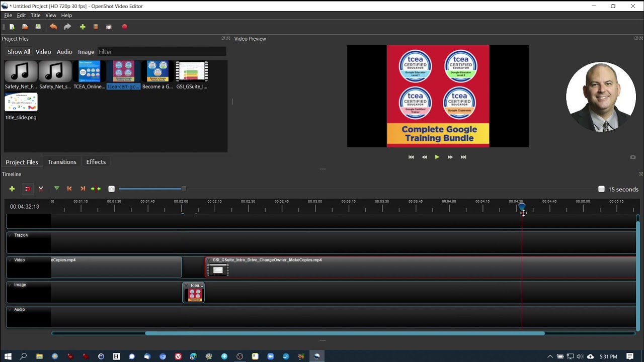This screenshot has width=644, height=362.
Task: Open the Help menu
Action: 66,16
